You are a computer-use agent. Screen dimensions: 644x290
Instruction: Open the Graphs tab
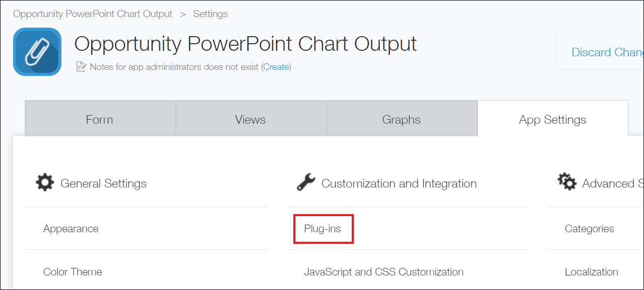tap(401, 119)
